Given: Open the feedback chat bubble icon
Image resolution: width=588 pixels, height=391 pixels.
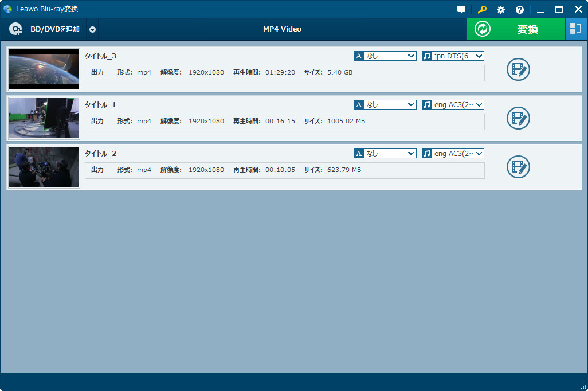Looking at the screenshot, I should pyautogui.click(x=461, y=9).
